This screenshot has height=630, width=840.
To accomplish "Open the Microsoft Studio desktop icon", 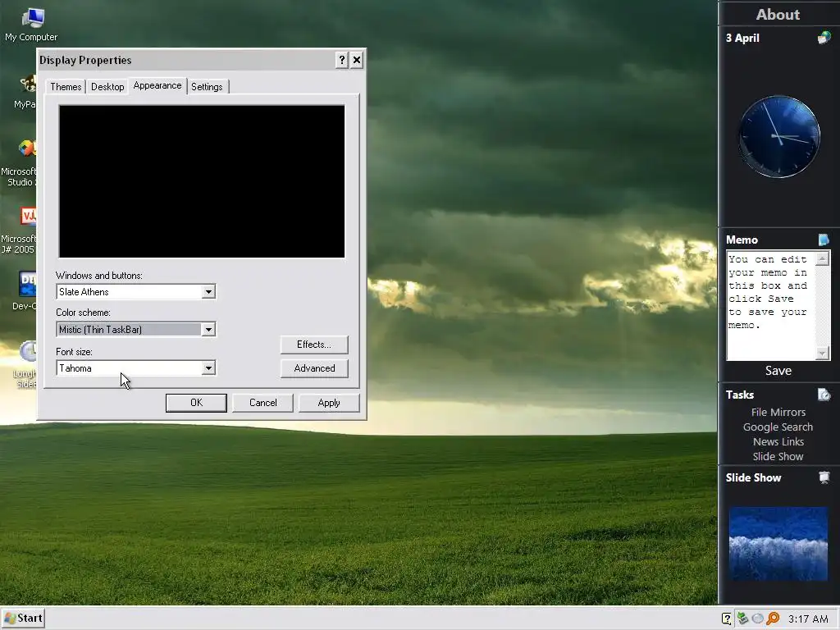I will [x=21, y=163].
